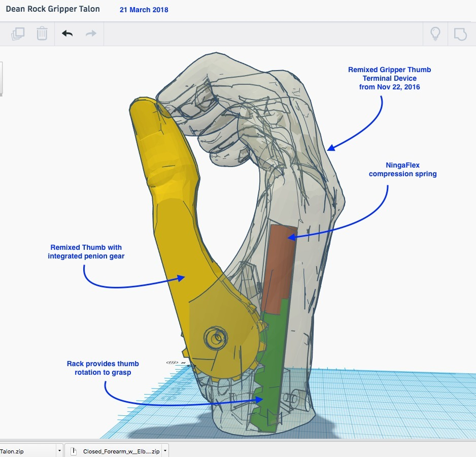This screenshot has height=457, width=476.
Task: Click the Remixed Gripper Thumb annotation text
Action: (x=389, y=78)
